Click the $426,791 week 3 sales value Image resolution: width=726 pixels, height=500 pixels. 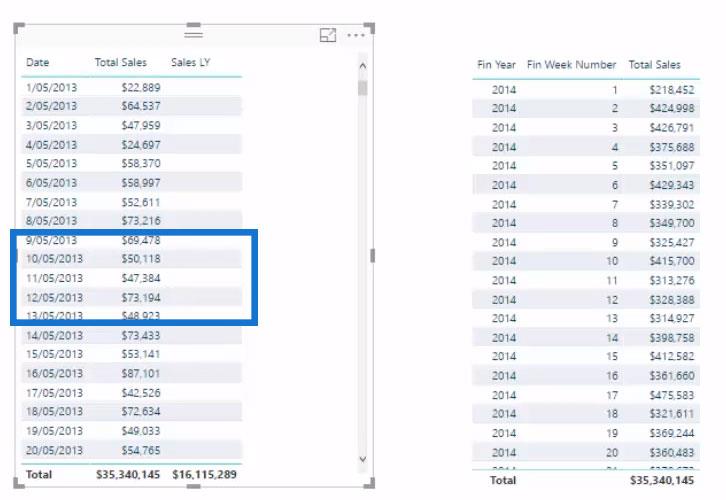(x=671, y=128)
